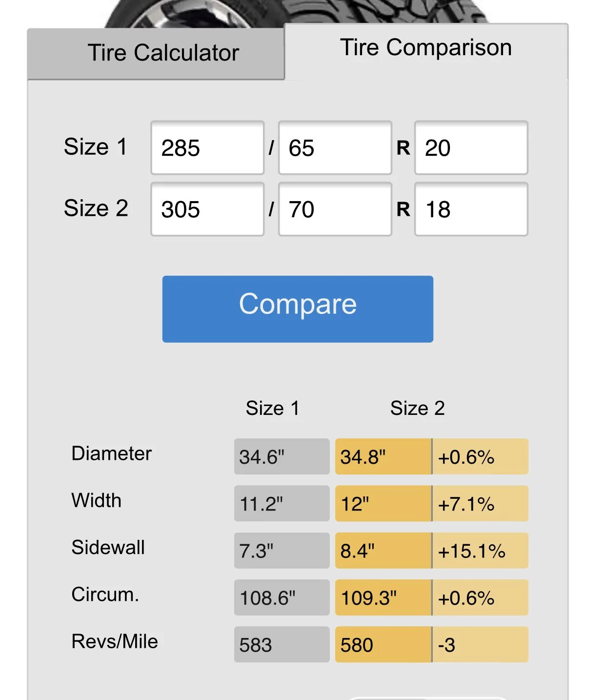Screen dimensions: 606x700
Task: Click the Size 2 rim field showing 18
Action: [x=471, y=209]
